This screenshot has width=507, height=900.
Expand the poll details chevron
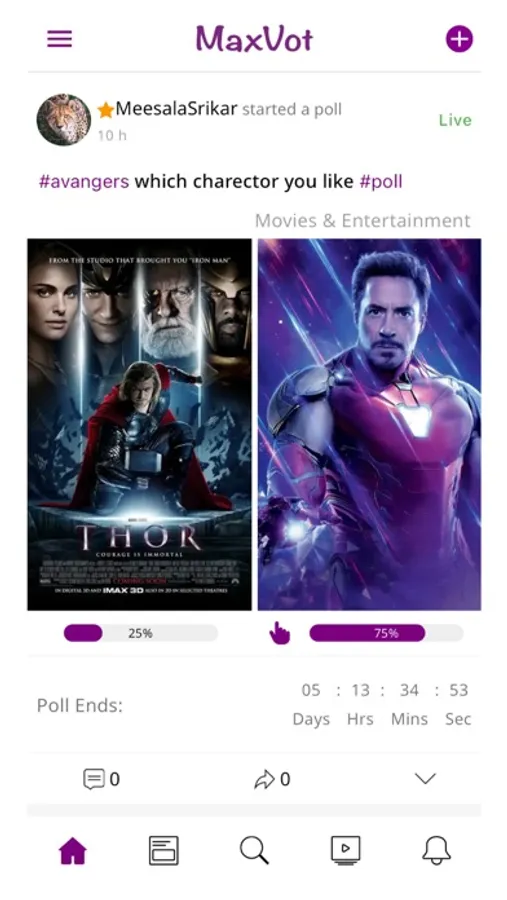tap(425, 779)
